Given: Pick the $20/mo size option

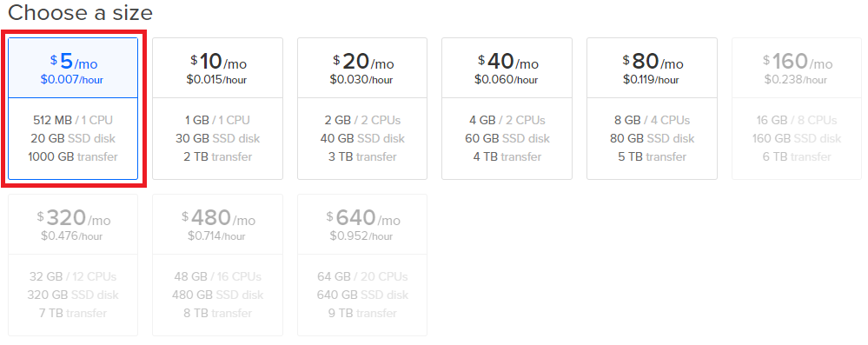Looking at the screenshot, I should point(362,109).
